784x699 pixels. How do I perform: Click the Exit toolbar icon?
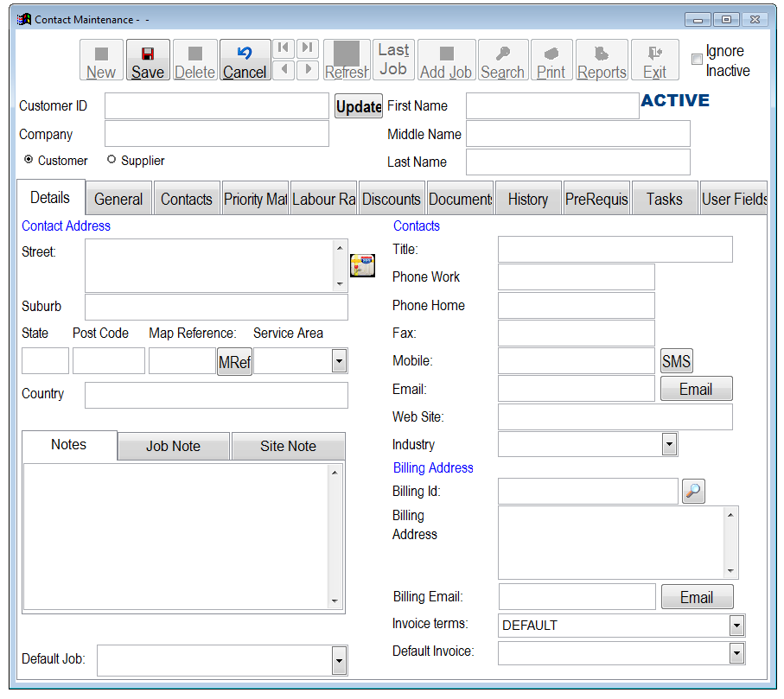coord(654,54)
